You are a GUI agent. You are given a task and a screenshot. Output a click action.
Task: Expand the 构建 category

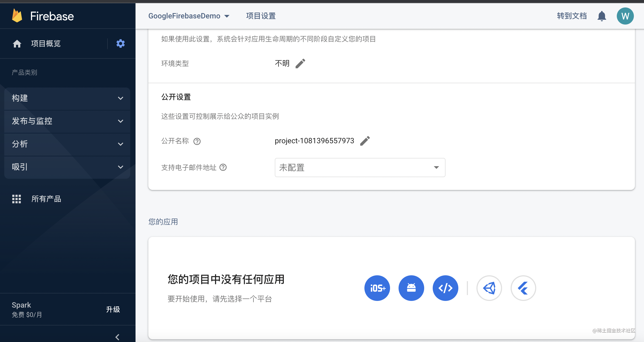tap(67, 98)
